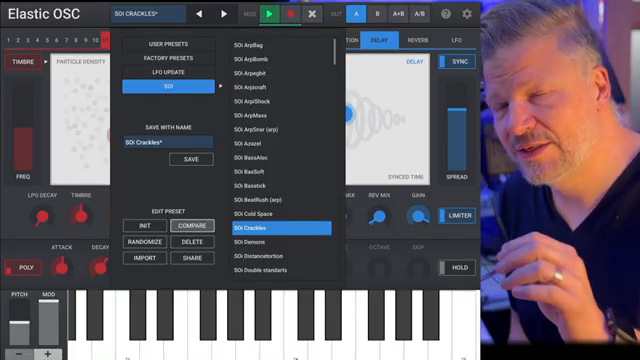The width and height of the screenshot is (640, 360).
Task: Click the red record modulation button
Action: 291,14
